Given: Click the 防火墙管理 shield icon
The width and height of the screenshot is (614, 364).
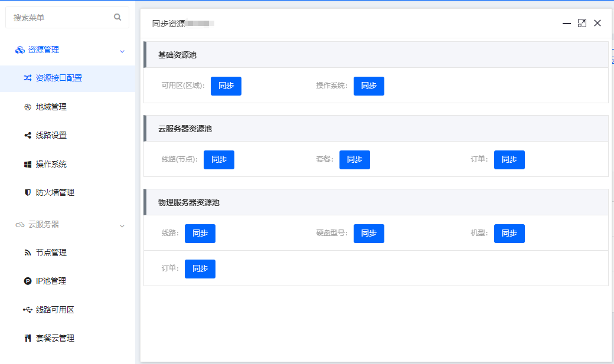Looking at the screenshot, I should (x=27, y=192).
